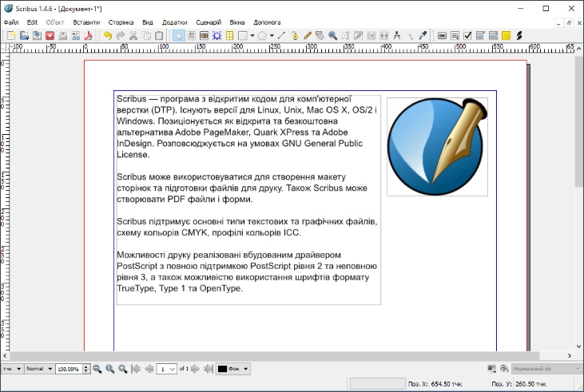Screen dimensions: 584x392
Task: Undo the last action
Action: click(x=108, y=36)
